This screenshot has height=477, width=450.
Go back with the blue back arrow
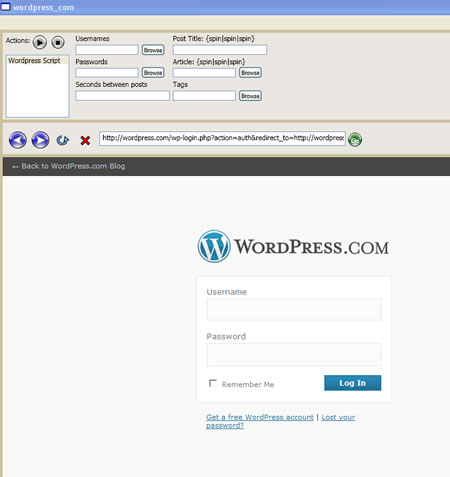pyautogui.click(x=17, y=140)
